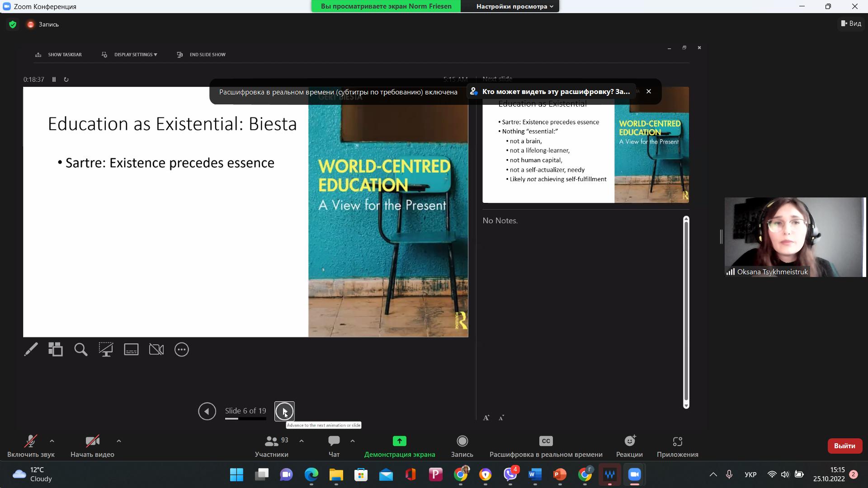Open Zoom Reactions menu
This screenshot has width=868, height=488.
click(629, 446)
